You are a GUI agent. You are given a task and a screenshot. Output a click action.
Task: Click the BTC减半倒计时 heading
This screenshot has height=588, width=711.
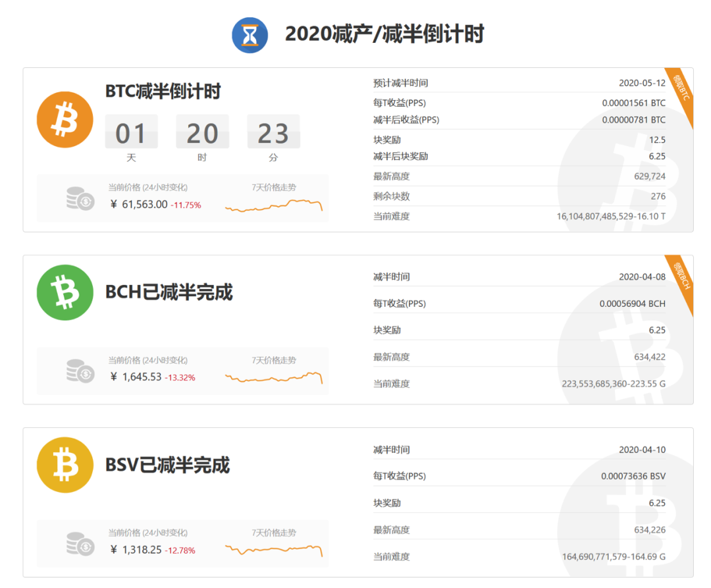tap(163, 91)
